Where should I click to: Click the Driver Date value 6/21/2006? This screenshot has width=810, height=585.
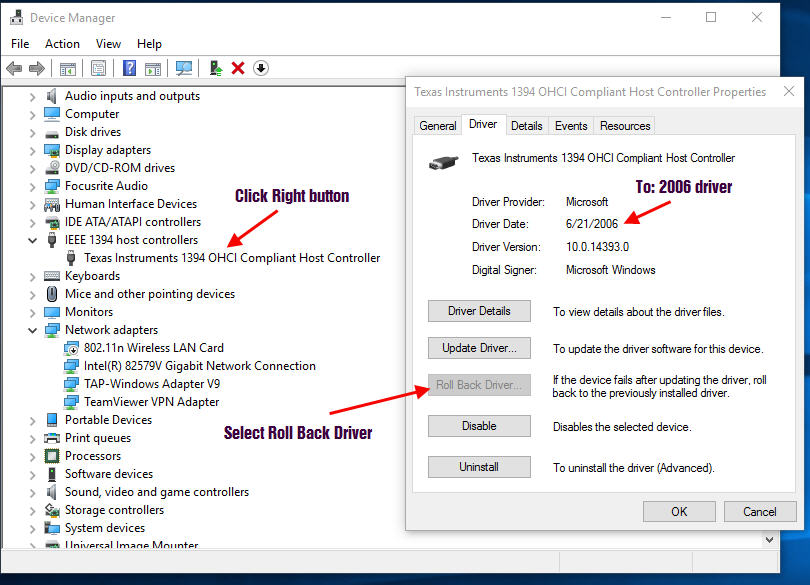tap(591, 224)
